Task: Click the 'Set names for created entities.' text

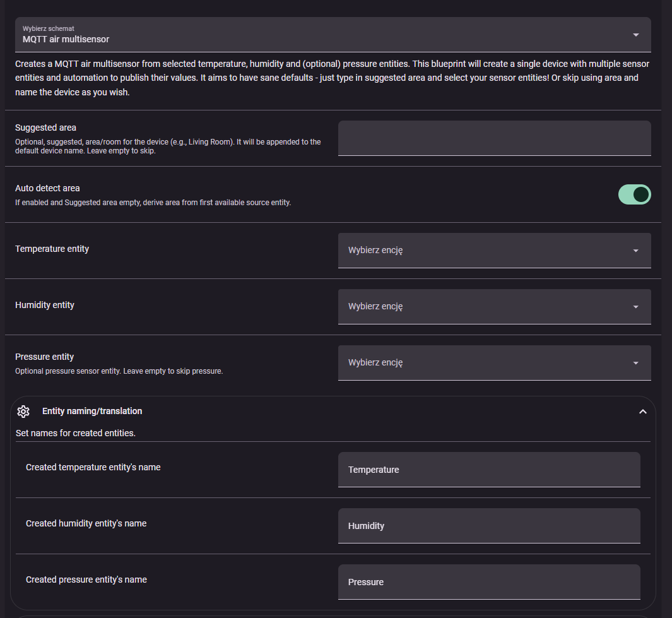Action: click(x=76, y=433)
